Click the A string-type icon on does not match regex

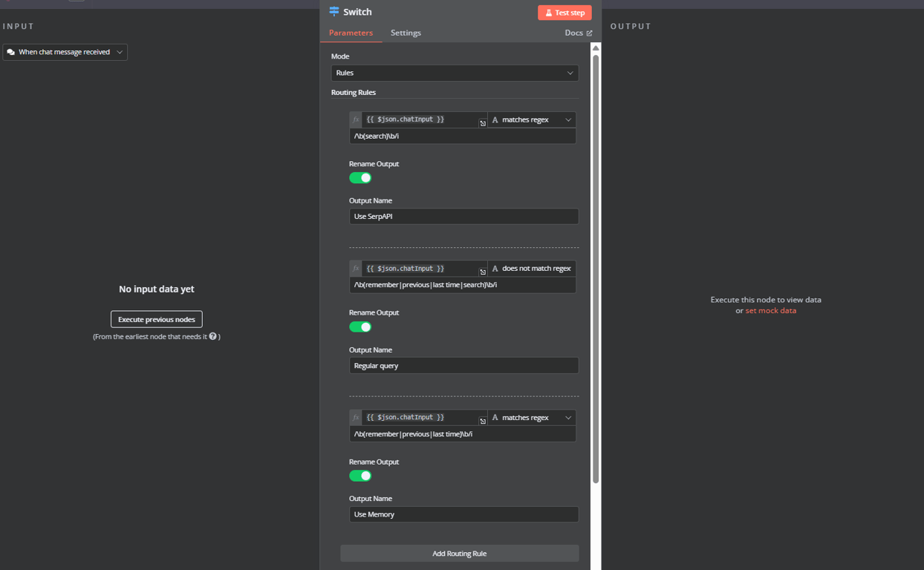tap(495, 268)
